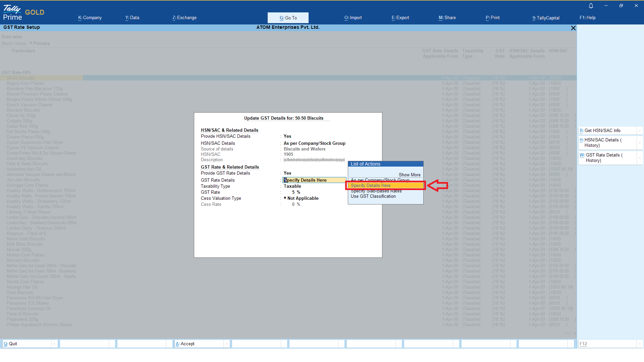The height and width of the screenshot is (362, 644).
Task: Close the GST Rate Setup screen
Action: point(573,28)
